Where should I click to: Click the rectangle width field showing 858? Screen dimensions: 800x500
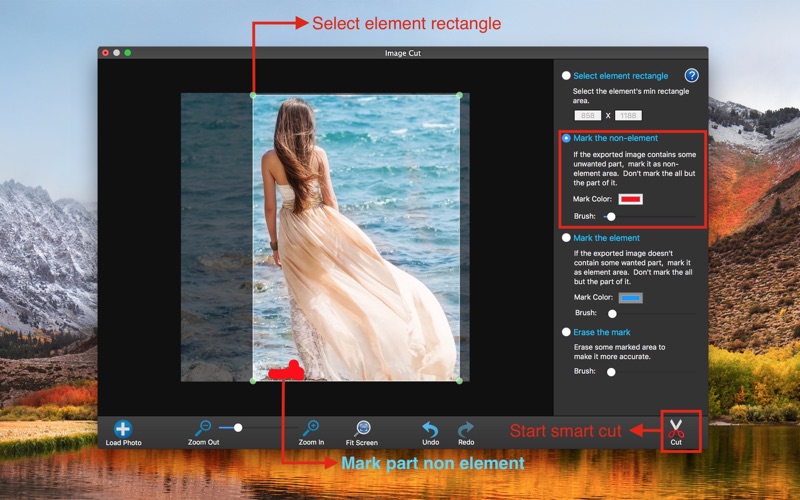(x=588, y=116)
